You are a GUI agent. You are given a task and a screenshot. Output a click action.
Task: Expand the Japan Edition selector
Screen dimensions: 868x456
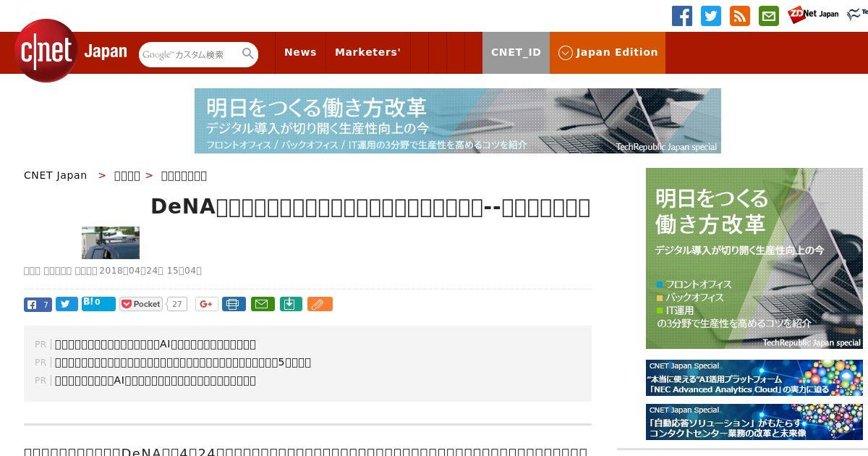(x=608, y=52)
